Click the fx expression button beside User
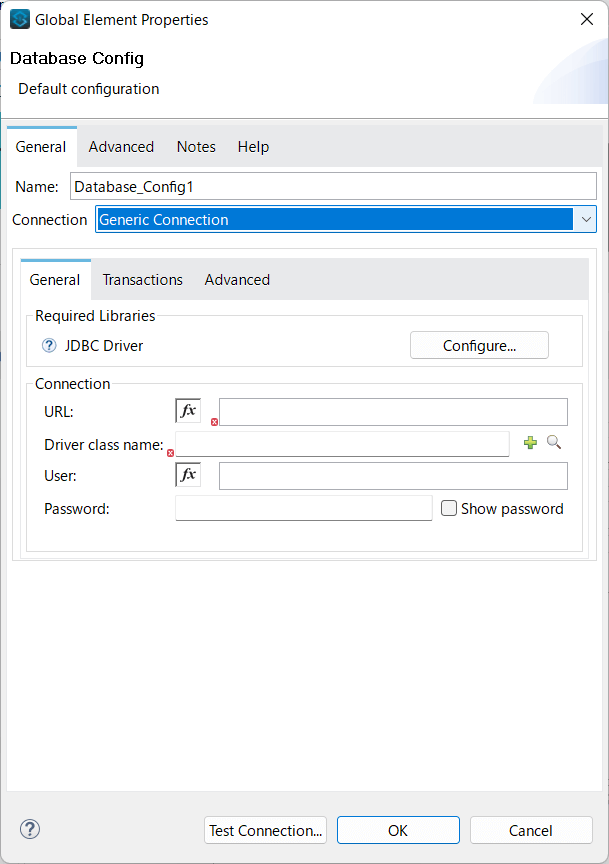The width and height of the screenshot is (609, 864). [188, 475]
